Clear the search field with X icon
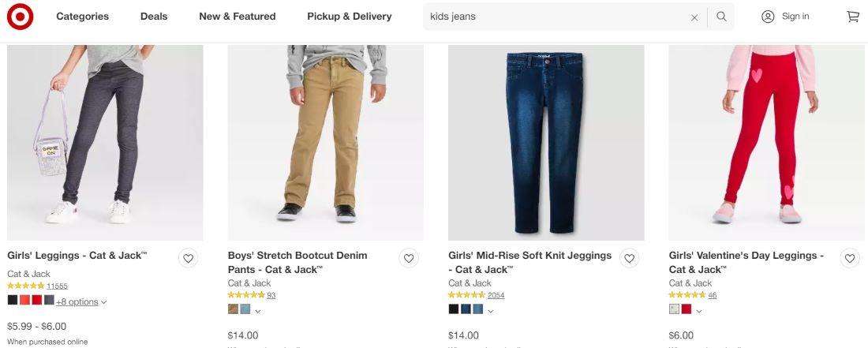This screenshot has width=868, height=348. (694, 17)
